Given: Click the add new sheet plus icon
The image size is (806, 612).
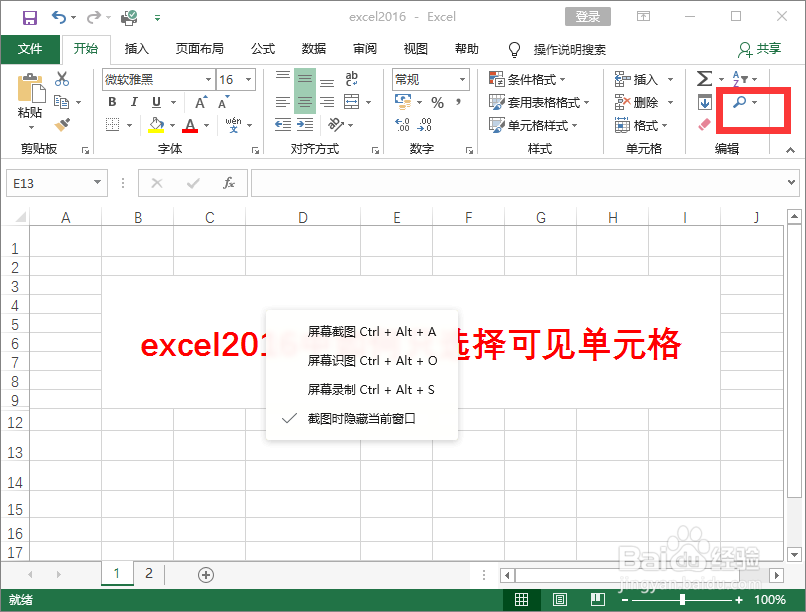Looking at the screenshot, I should tap(206, 575).
